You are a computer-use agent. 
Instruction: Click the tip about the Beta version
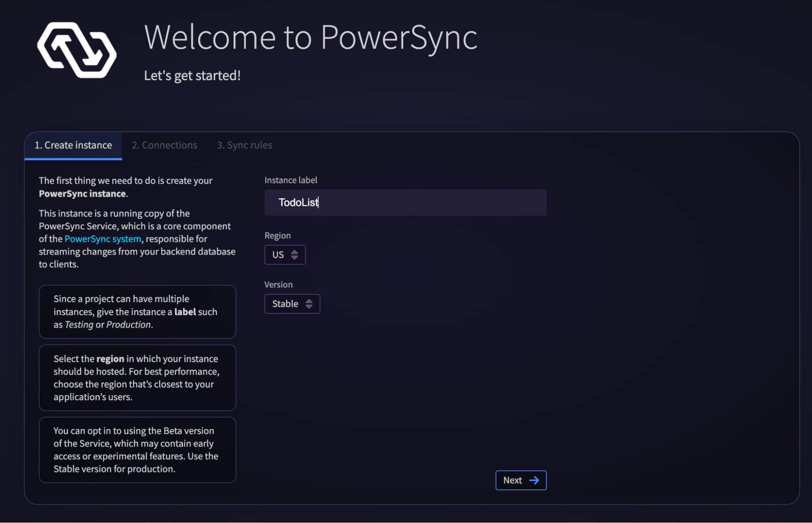pos(137,450)
